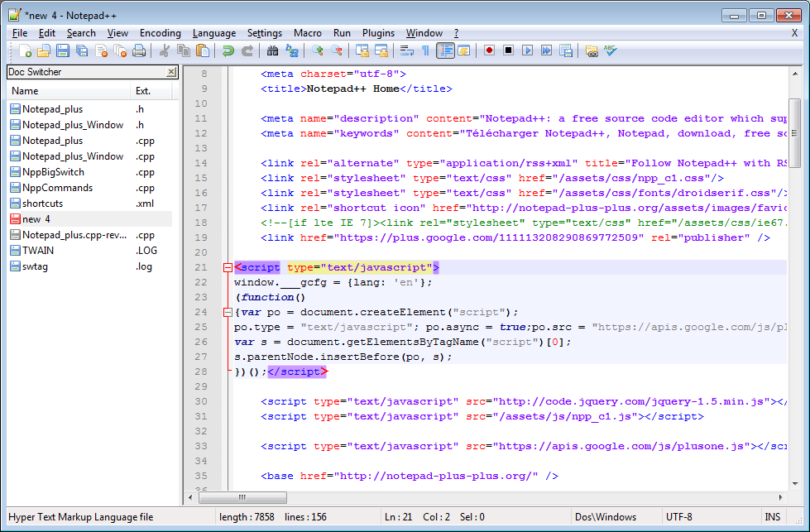
Task: Toggle word wrap mode
Action: pyautogui.click(x=405, y=50)
